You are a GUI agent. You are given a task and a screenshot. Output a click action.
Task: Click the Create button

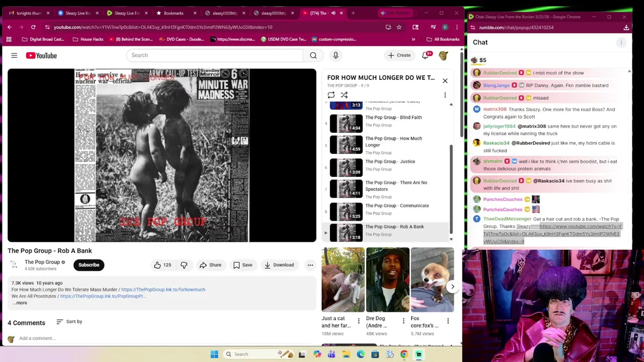[399, 55]
